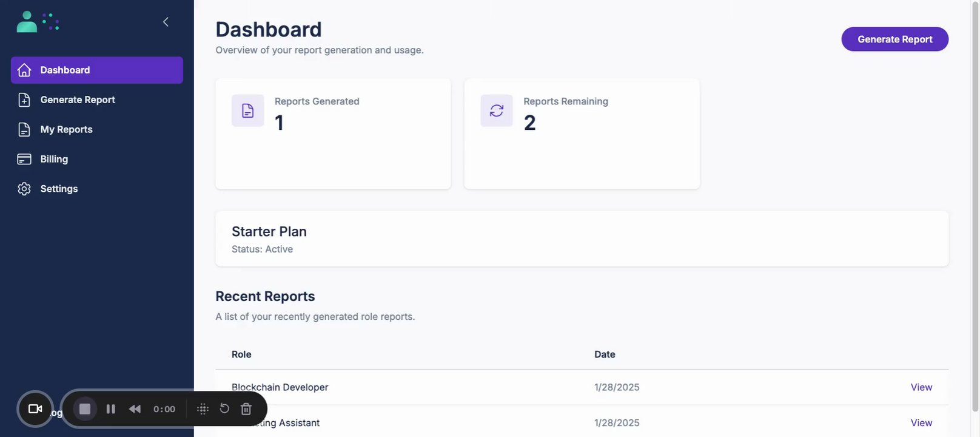Click the camera icon on recorder widget
Screen dimensions: 980x437
pyautogui.click(x=35, y=409)
